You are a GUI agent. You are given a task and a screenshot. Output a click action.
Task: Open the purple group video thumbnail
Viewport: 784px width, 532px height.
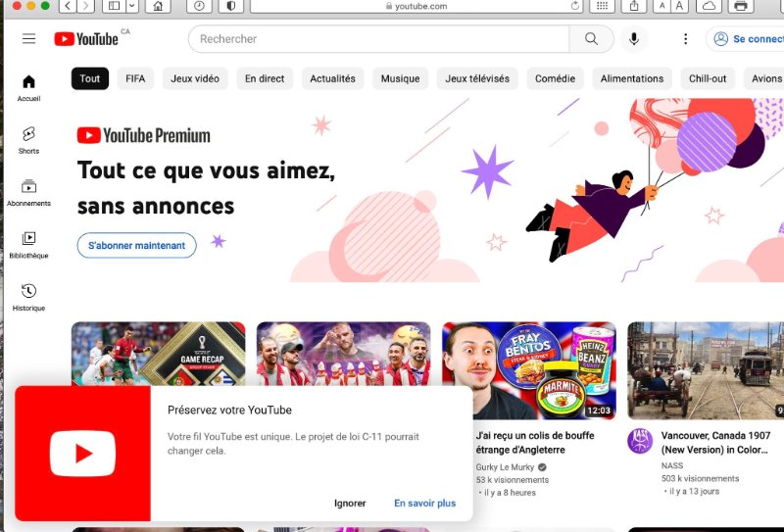344,354
